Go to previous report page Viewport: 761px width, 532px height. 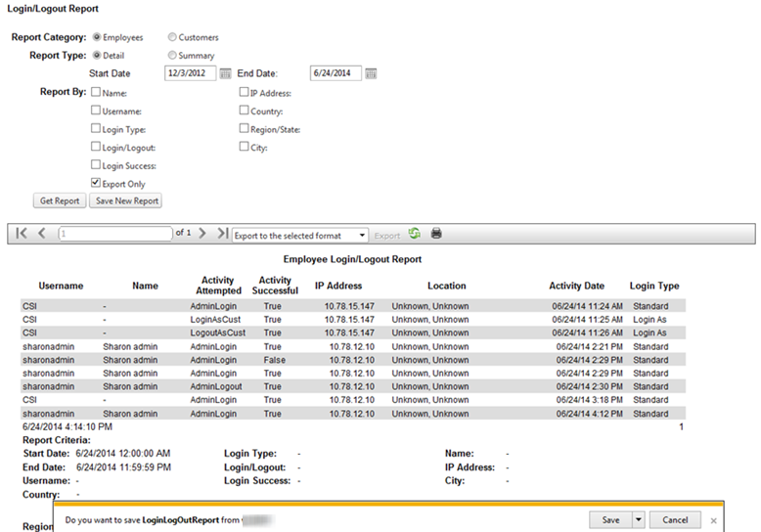(x=42, y=235)
